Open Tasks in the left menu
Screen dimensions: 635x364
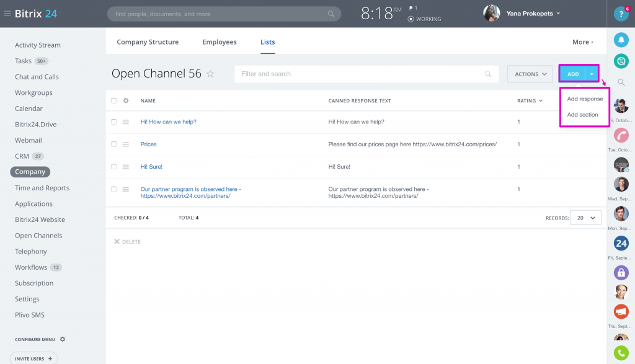tap(23, 61)
